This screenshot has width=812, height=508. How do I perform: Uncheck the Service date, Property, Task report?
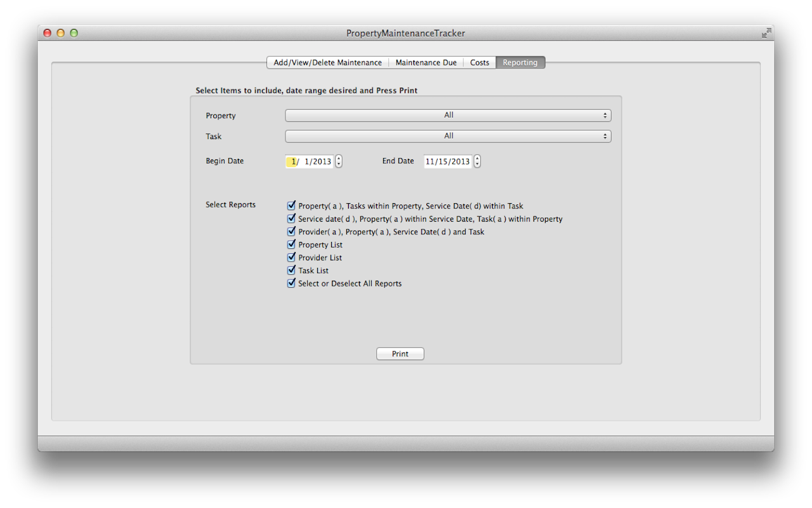pos(292,218)
